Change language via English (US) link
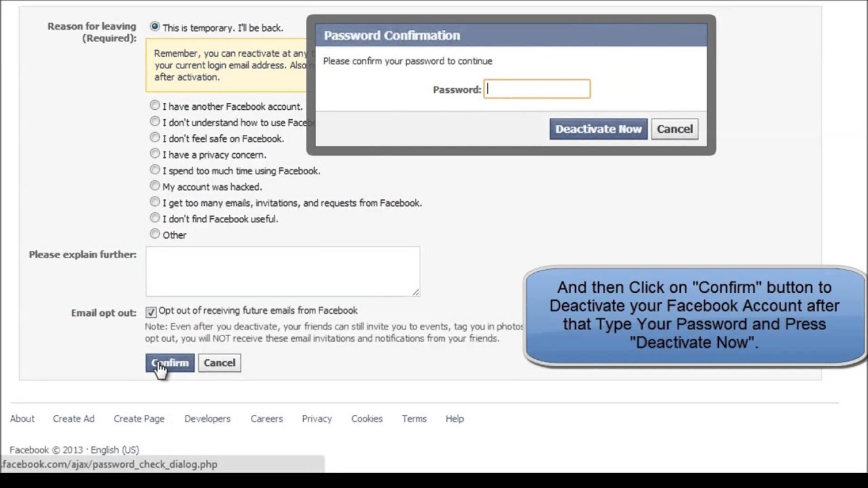The image size is (868, 488). point(115,450)
